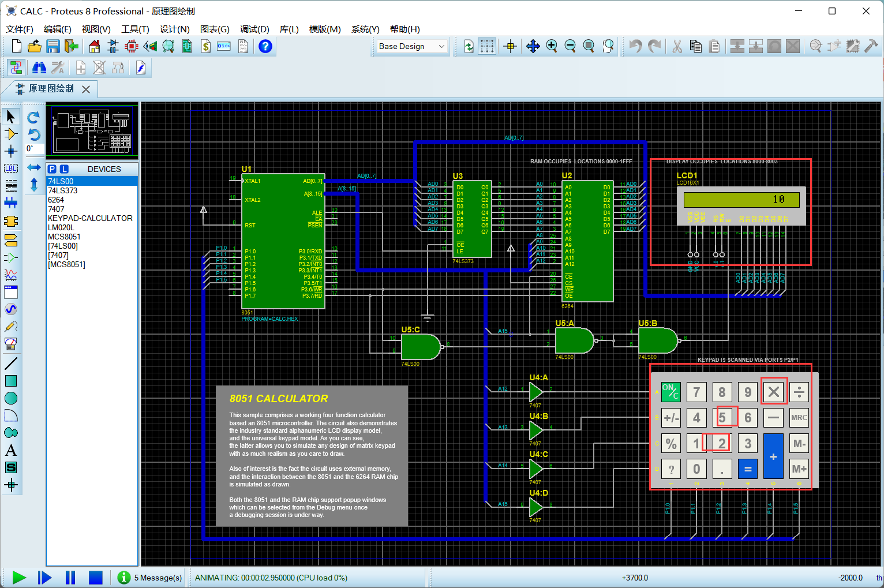The width and height of the screenshot is (884, 588).
Task: Open the 调试(D) menu
Action: point(254,29)
